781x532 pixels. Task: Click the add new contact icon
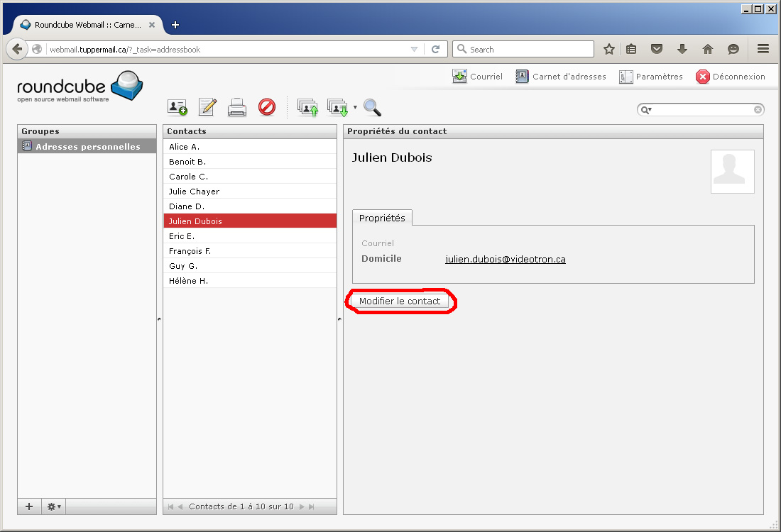[x=177, y=107]
